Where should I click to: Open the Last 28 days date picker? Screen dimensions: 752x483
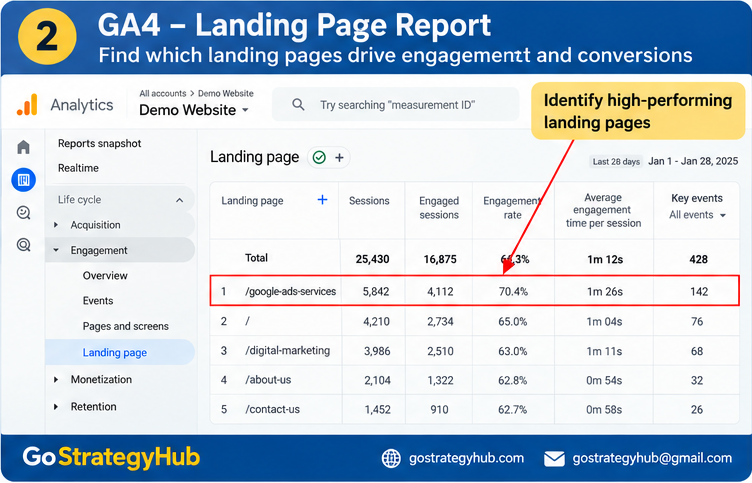click(x=616, y=162)
